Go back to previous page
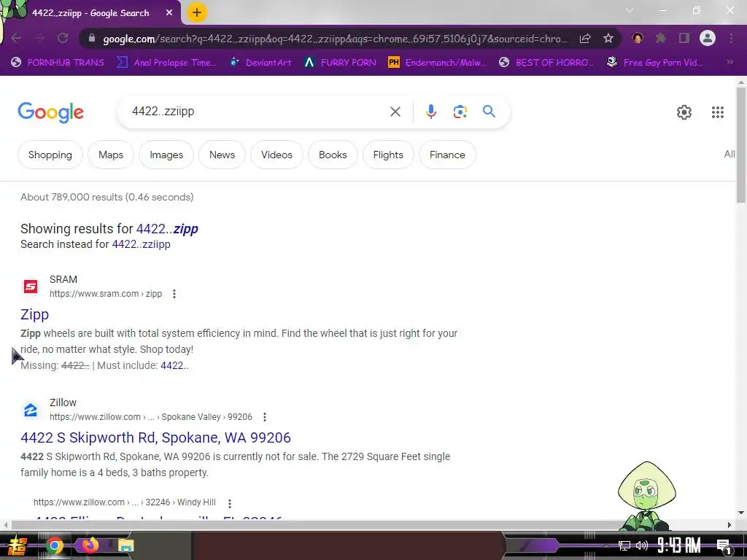 [16, 38]
